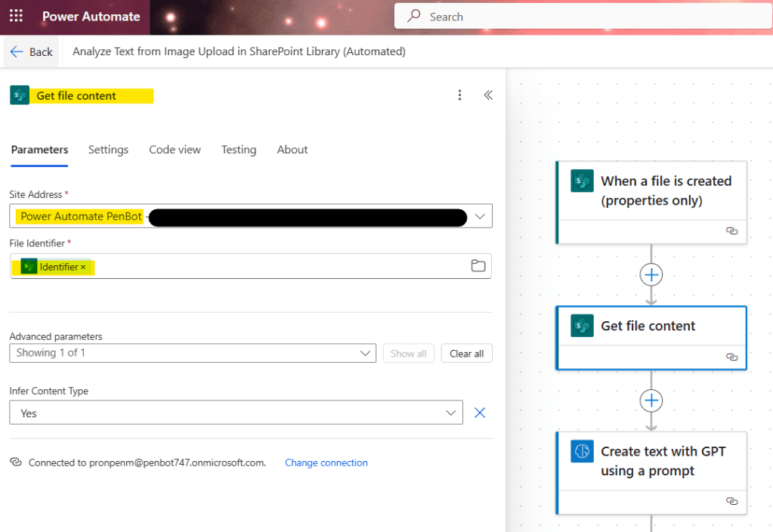Click the folder picker icon in File Identifier
773x532 pixels.
(478, 265)
